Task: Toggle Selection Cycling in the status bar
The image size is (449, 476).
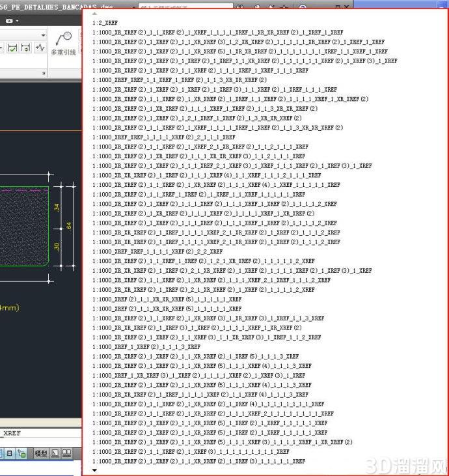Action: (x=21, y=453)
